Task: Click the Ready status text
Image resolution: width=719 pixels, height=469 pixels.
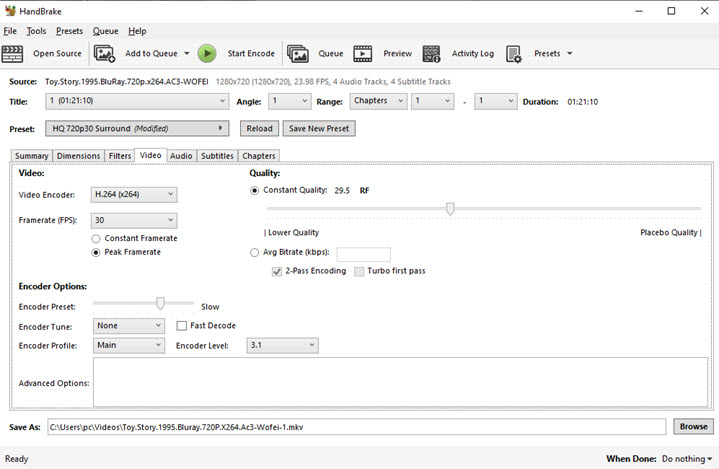Action: click(17, 458)
